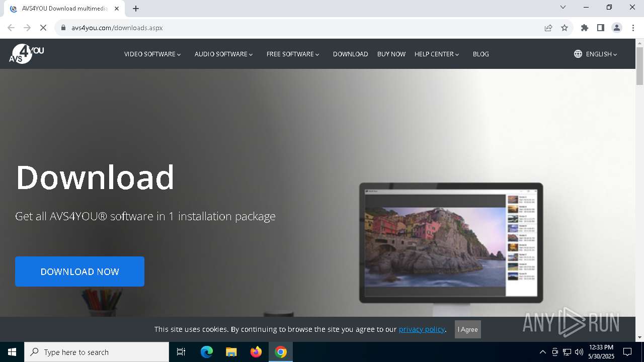Open the Windows notification center

pyautogui.click(x=627, y=352)
